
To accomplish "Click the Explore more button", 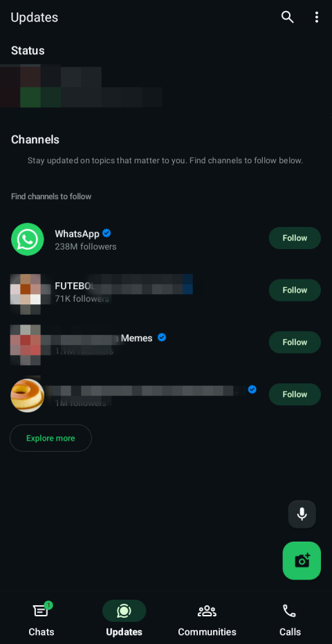I will (50, 438).
